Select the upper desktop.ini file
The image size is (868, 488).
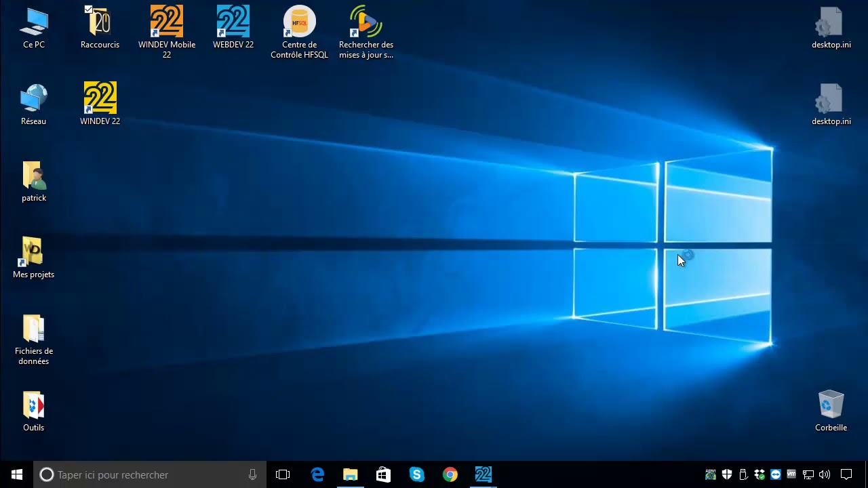point(831,28)
